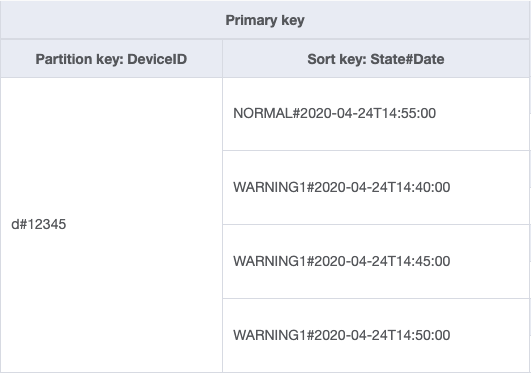Click the Primary key header cell
The image size is (531, 373).
point(265,20)
